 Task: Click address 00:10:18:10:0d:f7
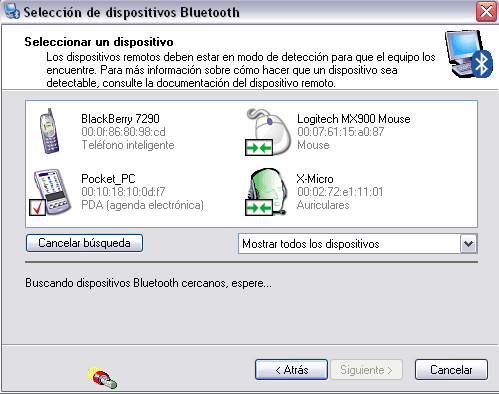click(123, 192)
